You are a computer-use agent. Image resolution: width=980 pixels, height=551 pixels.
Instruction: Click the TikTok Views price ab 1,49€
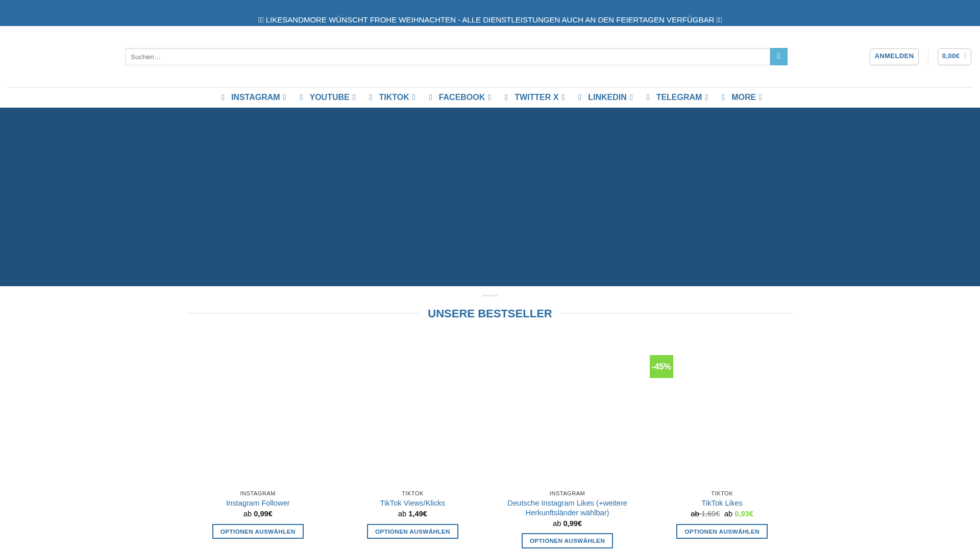tap(412, 514)
